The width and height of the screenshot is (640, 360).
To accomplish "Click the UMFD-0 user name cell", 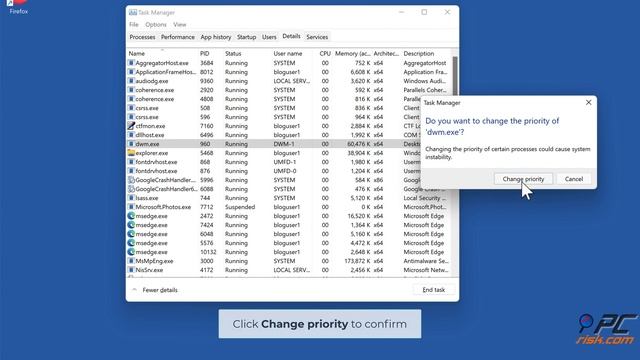I will pos(285,171).
